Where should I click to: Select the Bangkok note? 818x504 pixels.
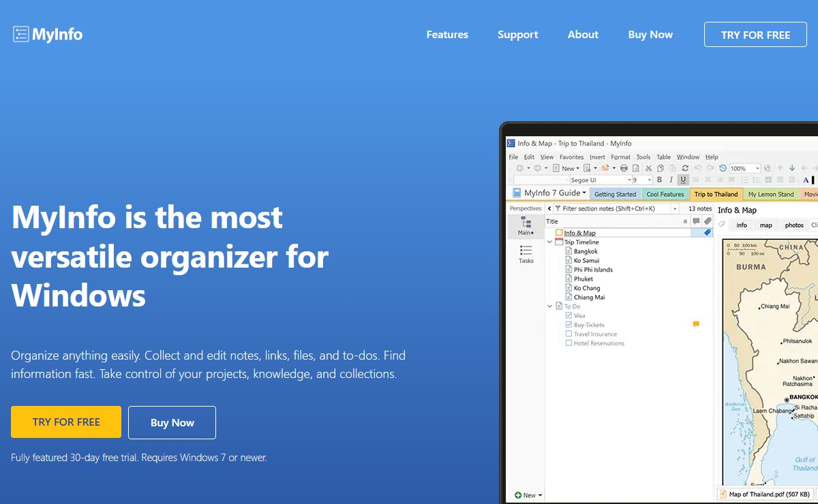pos(586,251)
